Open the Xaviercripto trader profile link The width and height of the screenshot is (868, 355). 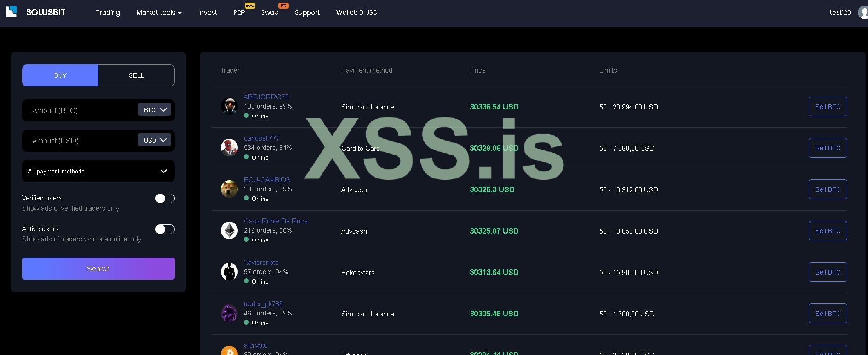pyautogui.click(x=261, y=263)
